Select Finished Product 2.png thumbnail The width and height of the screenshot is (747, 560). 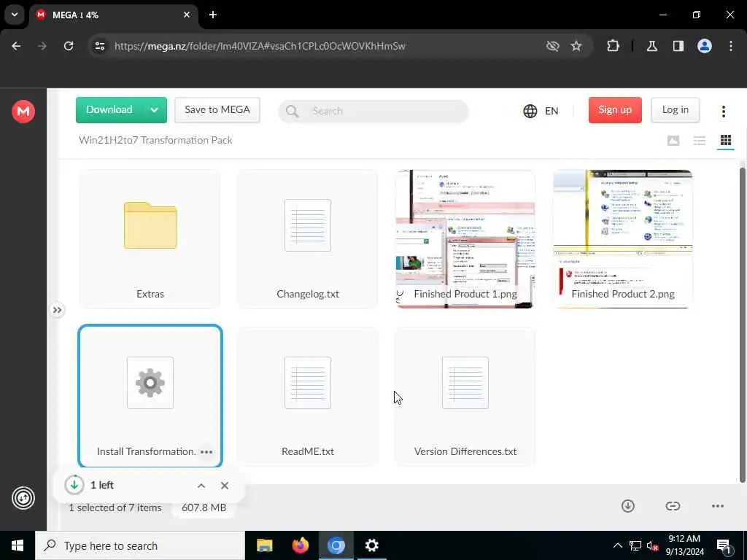click(x=623, y=239)
